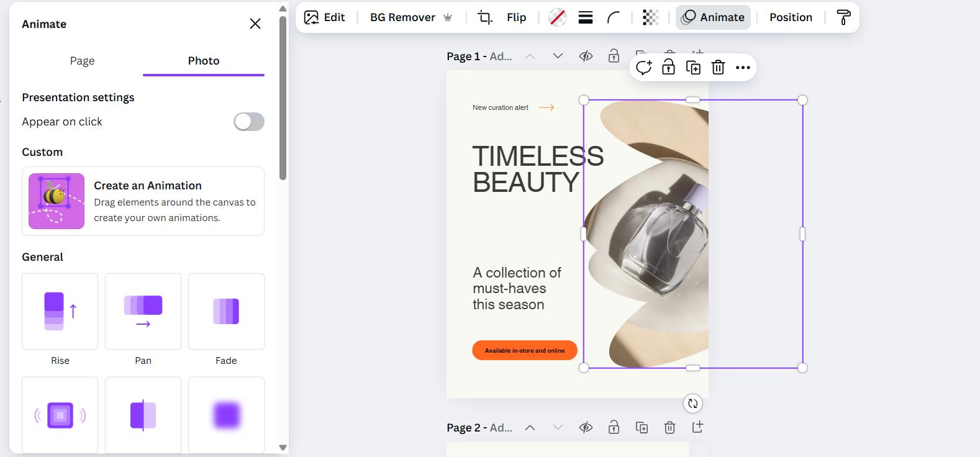Hide Page 2 using the eye icon
Viewport: 980px width, 457px height.
click(x=586, y=427)
